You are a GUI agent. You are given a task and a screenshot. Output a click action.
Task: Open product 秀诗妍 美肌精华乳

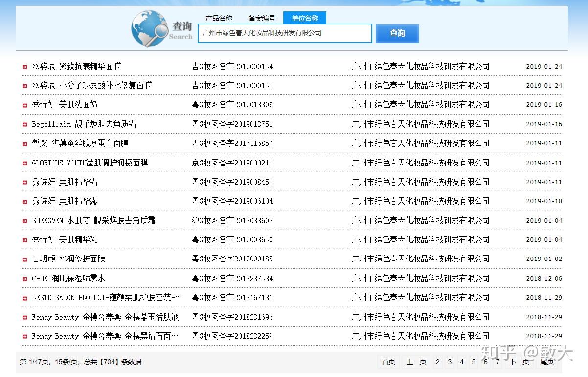click(x=65, y=239)
